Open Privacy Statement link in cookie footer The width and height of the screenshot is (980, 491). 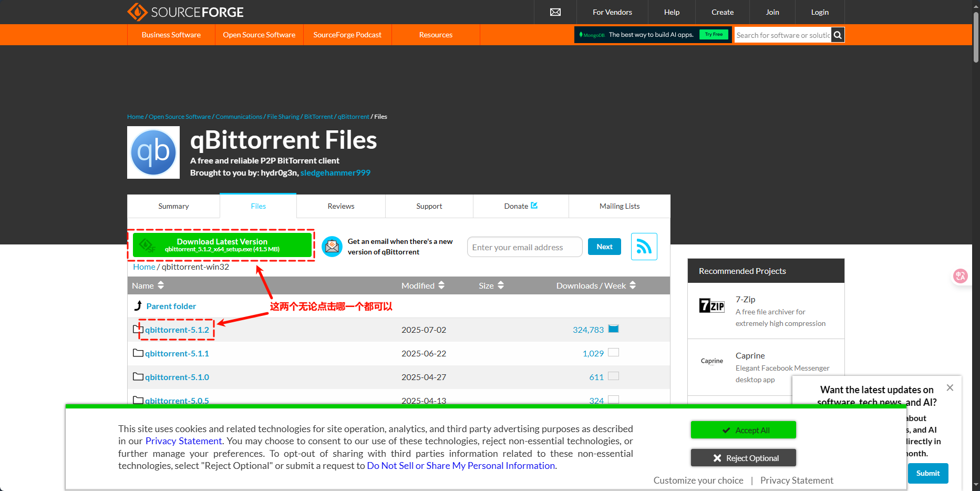[797, 480]
